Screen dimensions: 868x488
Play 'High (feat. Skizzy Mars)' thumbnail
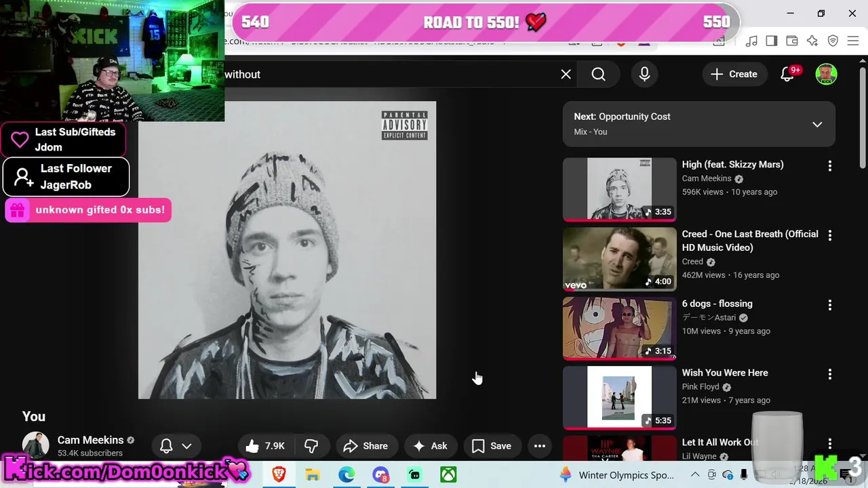pyautogui.click(x=619, y=189)
